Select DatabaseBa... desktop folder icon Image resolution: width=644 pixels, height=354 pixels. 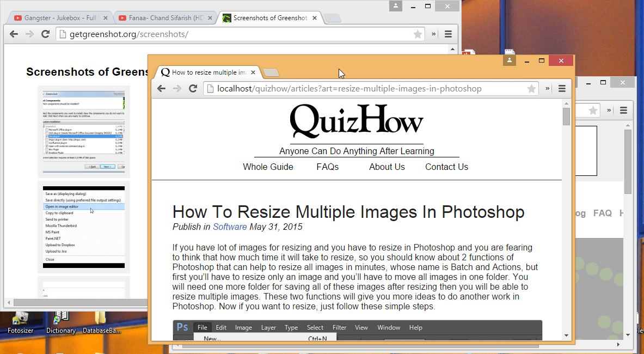101,323
